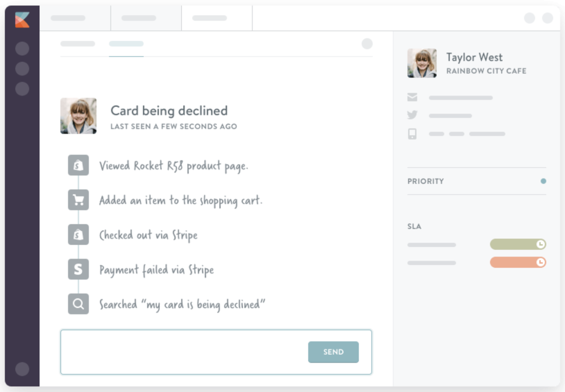
Task: Open the first tab in top bar
Action: coord(75,18)
